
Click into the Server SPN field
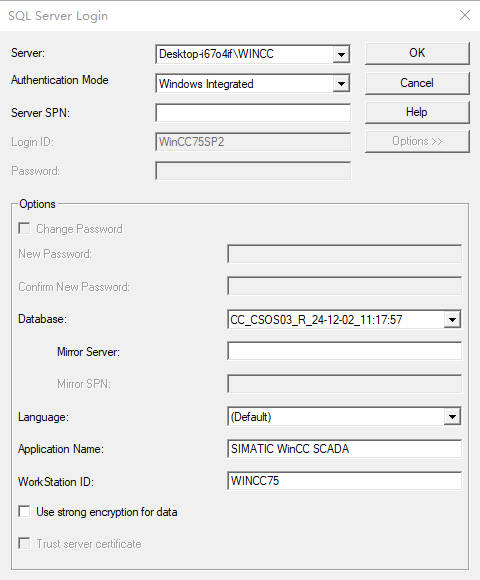[253, 113]
